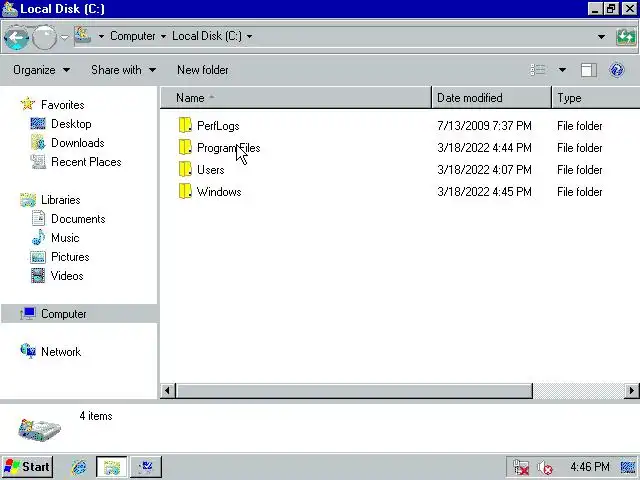
Task: Open the Pictures library
Action: point(70,257)
